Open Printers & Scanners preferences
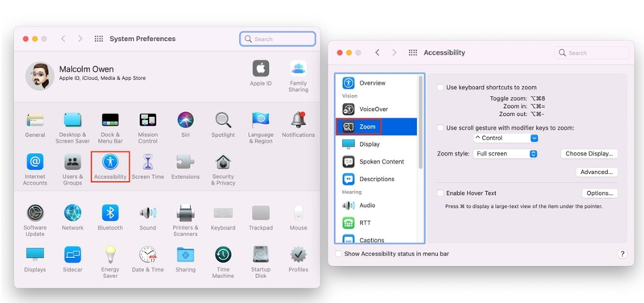This screenshot has height=303, width=644. [185, 213]
